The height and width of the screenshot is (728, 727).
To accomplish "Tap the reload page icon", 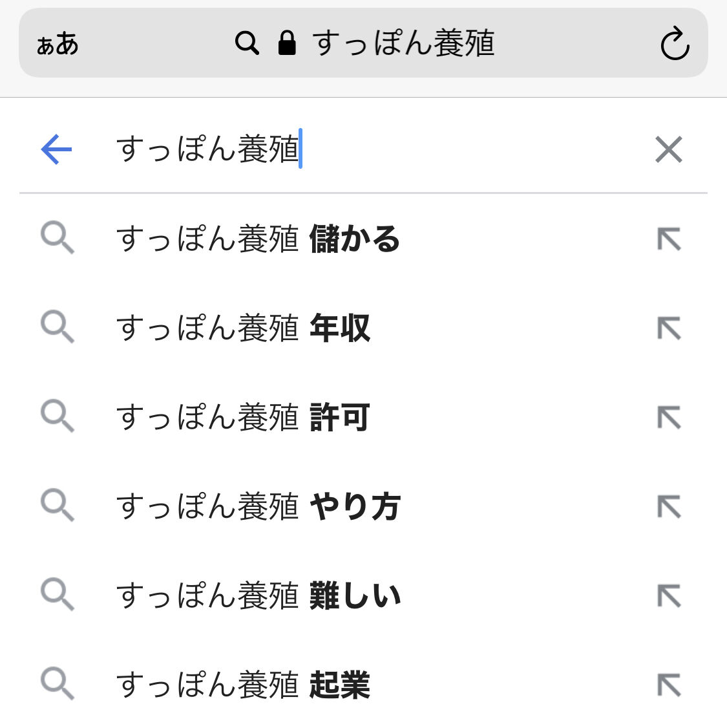I will pos(675,44).
